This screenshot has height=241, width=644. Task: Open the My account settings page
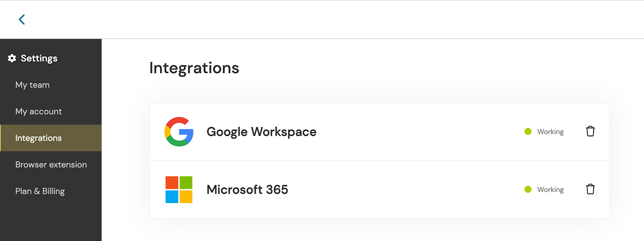39,111
